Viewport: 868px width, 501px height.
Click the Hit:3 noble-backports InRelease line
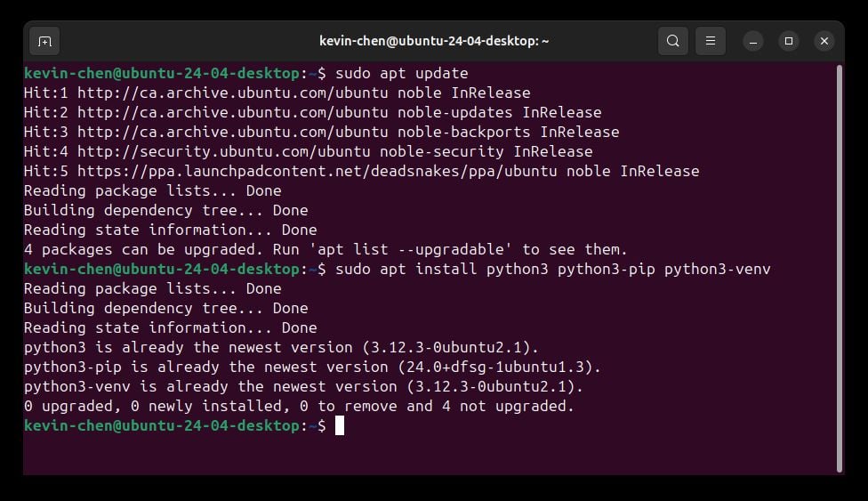pos(322,132)
